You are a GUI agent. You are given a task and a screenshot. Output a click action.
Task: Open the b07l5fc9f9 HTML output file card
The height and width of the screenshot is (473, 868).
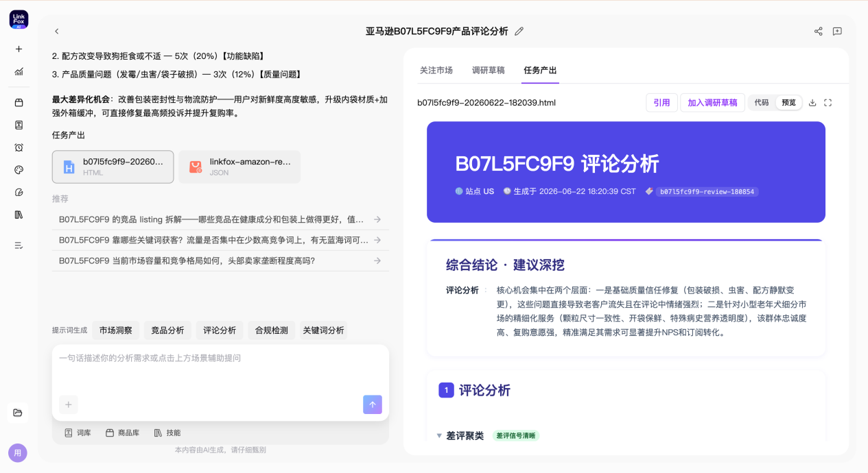tap(113, 167)
